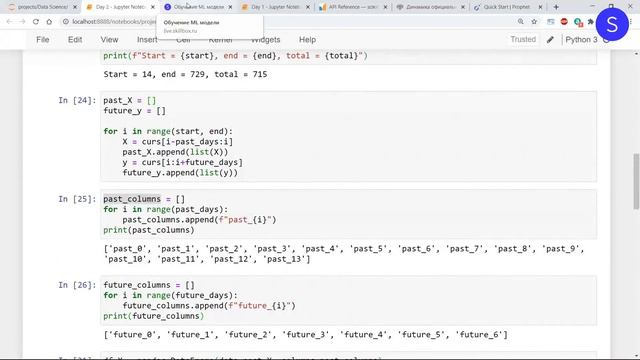This screenshot has width=640, height=360.
Task: Click 'future_0' in the output list
Action: [x=132, y=335]
